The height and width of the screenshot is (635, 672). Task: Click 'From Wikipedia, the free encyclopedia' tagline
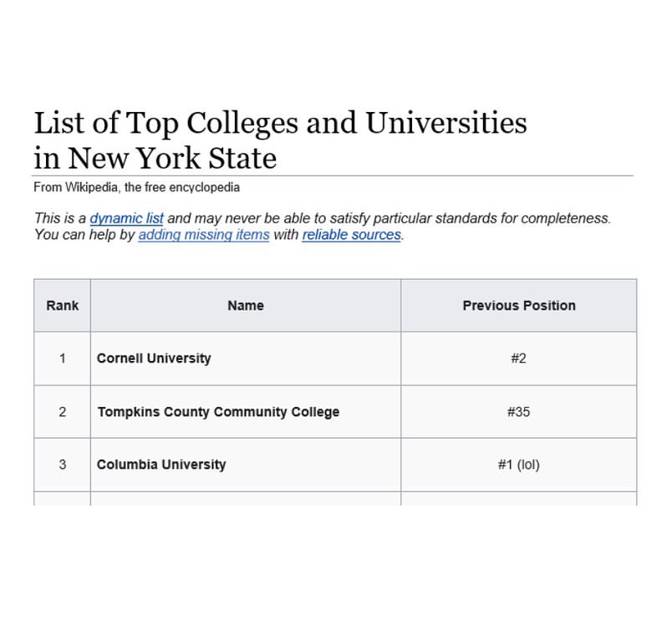[x=136, y=187]
